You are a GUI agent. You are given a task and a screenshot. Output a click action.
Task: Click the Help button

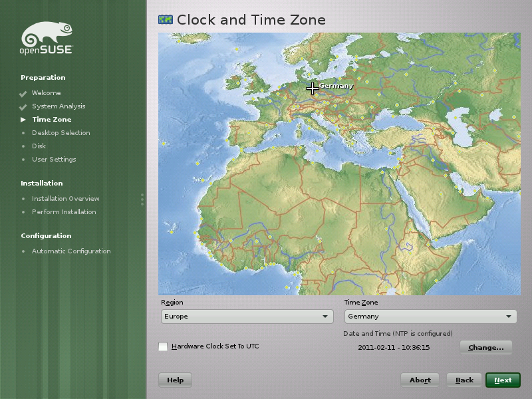(x=175, y=380)
